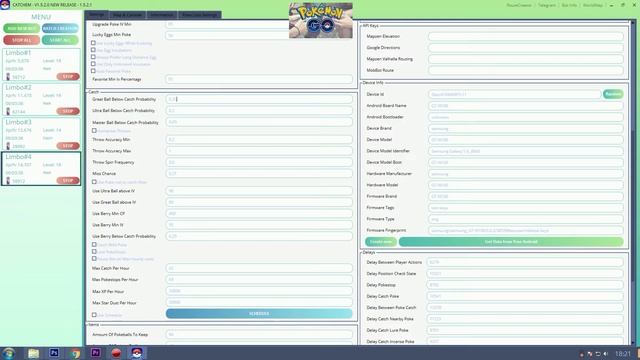Screen dimensions: 640x360
Task: Click the SCHEDULE button
Action: (259, 313)
